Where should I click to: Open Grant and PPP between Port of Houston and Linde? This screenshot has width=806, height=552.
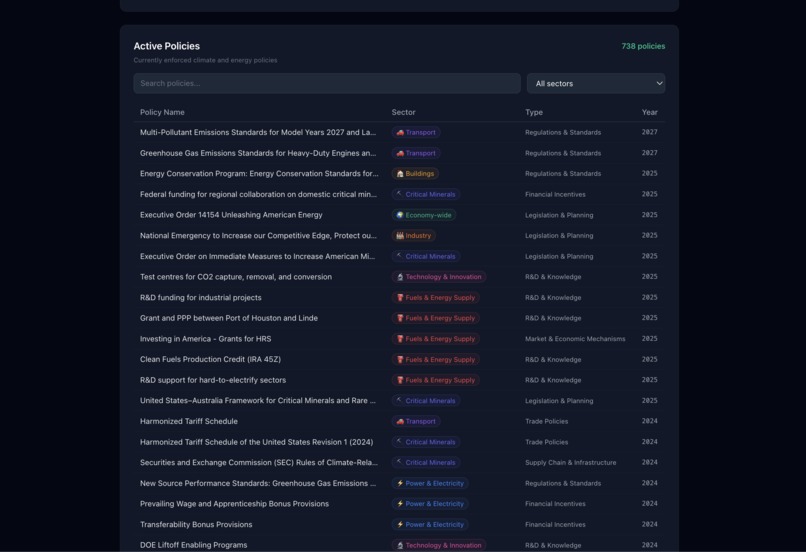pyautogui.click(x=229, y=318)
